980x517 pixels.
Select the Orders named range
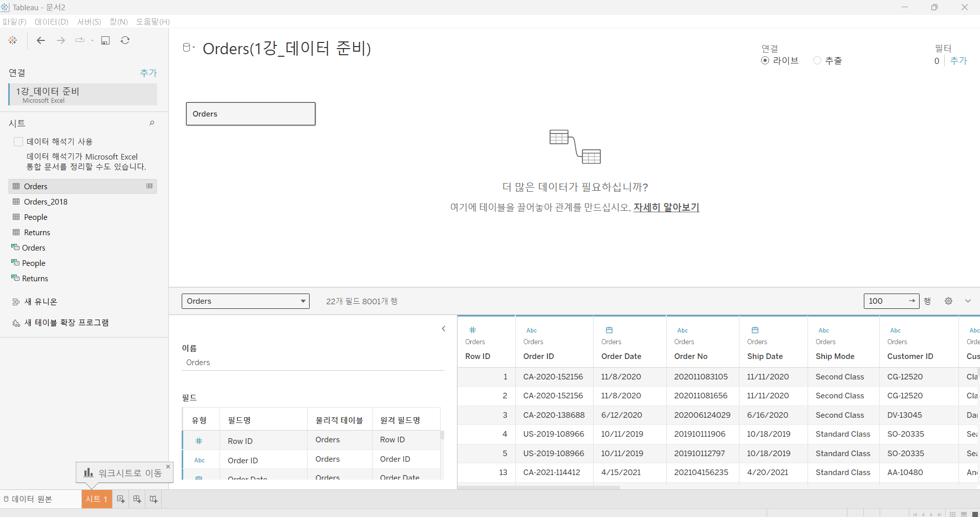(33, 248)
